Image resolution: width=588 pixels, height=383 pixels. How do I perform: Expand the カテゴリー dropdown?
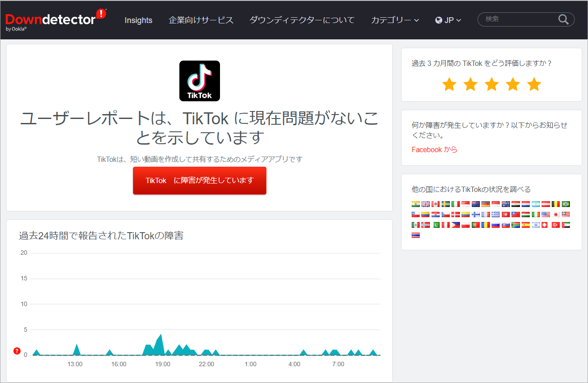(x=395, y=20)
